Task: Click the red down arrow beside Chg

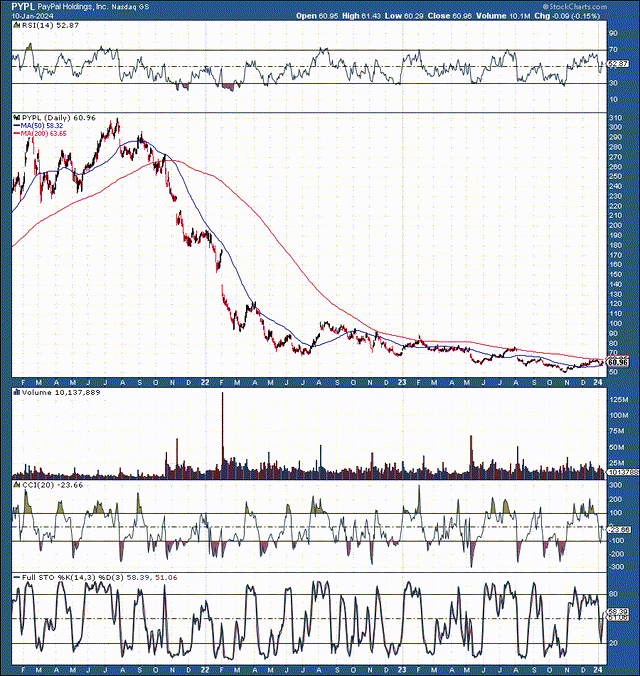Action: pyautogui.click(x=604, y=16)
